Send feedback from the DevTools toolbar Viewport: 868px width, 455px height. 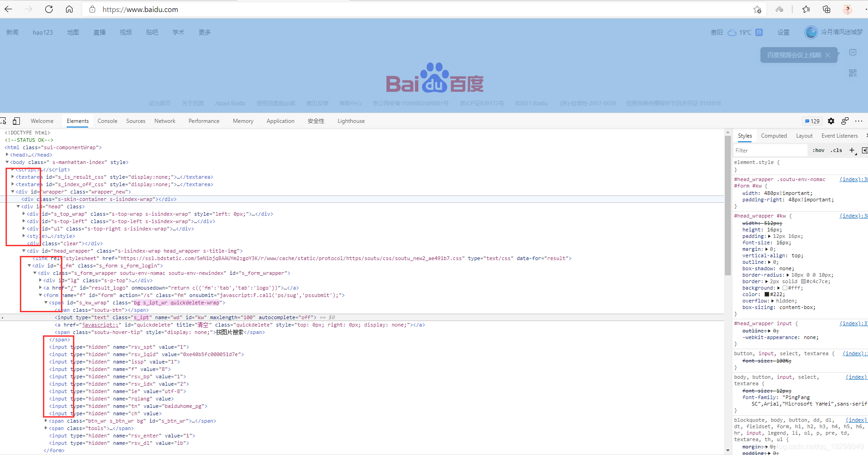(845, 121)
